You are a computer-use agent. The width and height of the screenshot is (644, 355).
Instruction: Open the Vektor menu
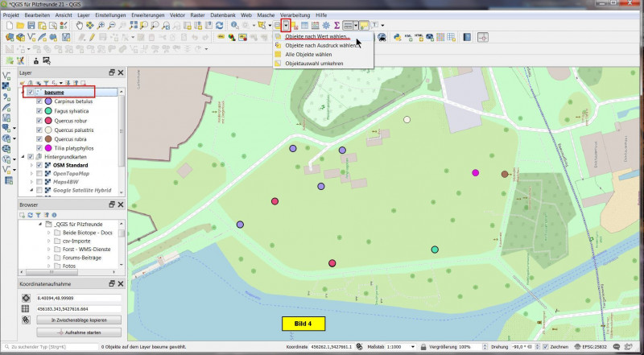pos(176,15)
